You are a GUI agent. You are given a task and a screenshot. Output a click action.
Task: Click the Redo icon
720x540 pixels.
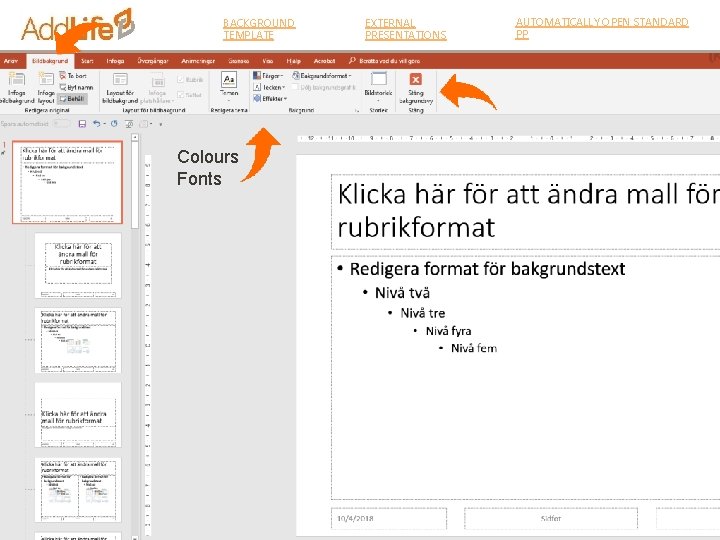point(114,124)
